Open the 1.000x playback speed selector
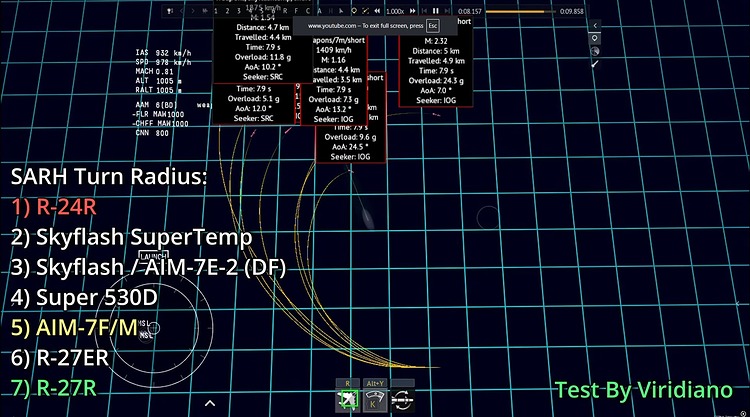750x417 pixels. pos(395,10)
